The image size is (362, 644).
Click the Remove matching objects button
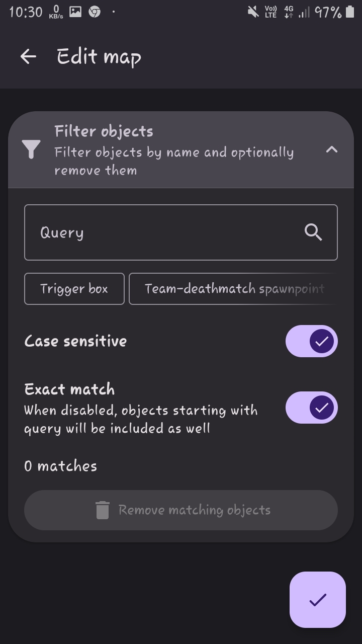coord(181,510)
